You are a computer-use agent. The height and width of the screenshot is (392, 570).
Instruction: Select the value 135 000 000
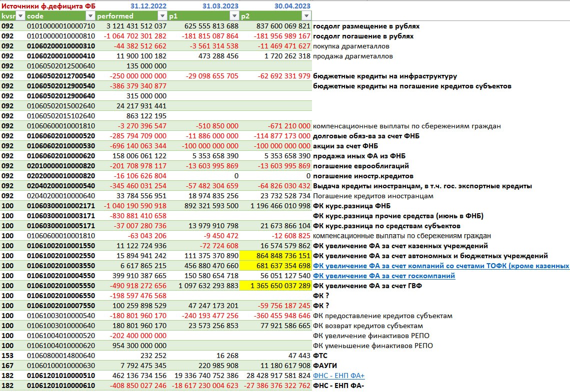[146, 66]
